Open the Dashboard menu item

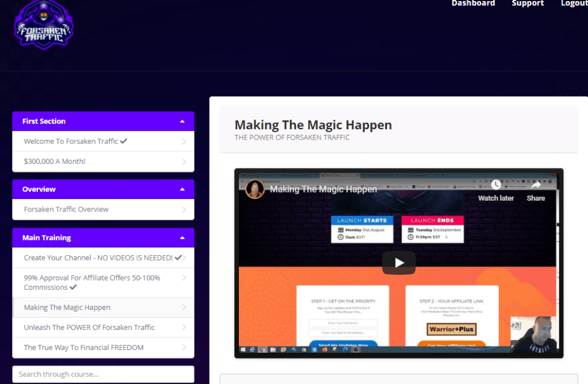coord(473,3)
